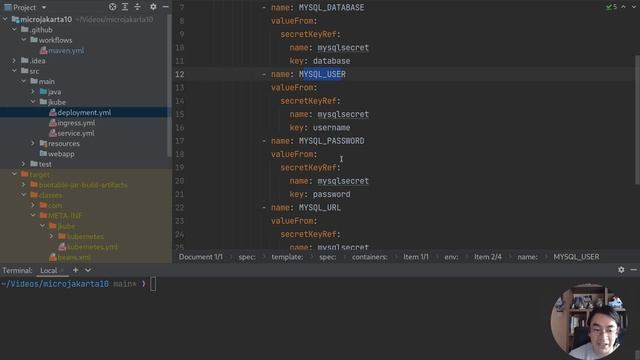Collapse the jkube folder
This screenshot has height=360, width=640.
(x=33, y=102)
